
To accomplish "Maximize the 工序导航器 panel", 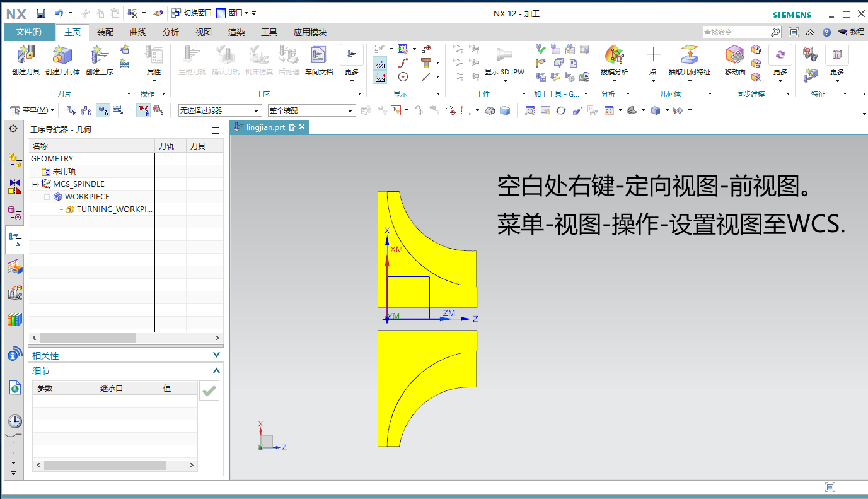I will 216,130.
